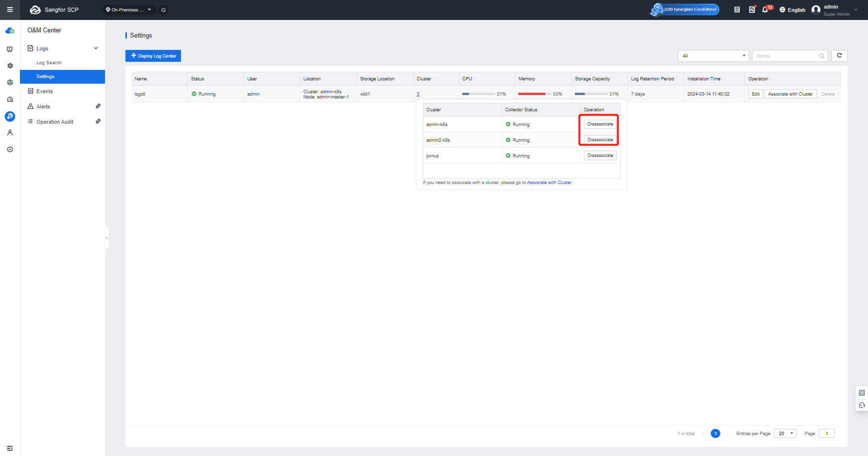Open the hexagon network sidebar icon

pos(10,82)
